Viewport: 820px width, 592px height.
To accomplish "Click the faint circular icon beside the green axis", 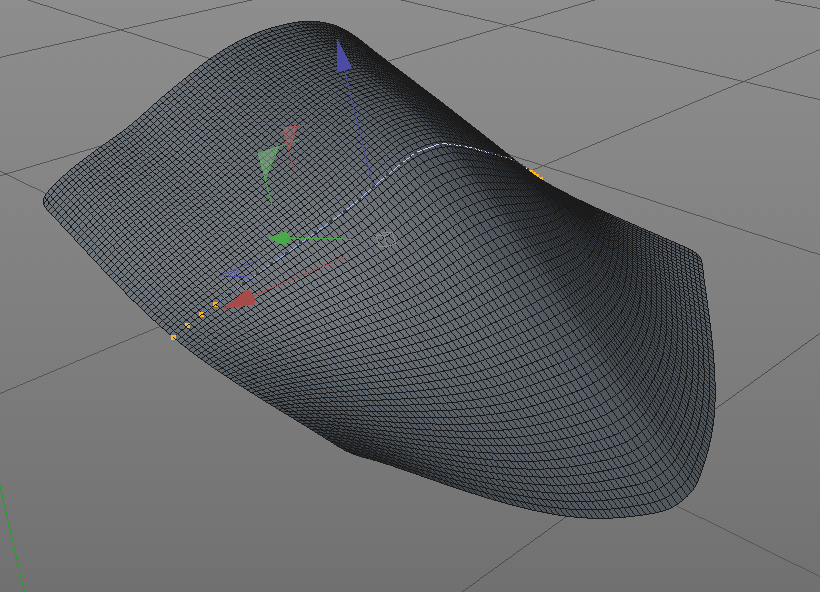I will pos(386,239).
